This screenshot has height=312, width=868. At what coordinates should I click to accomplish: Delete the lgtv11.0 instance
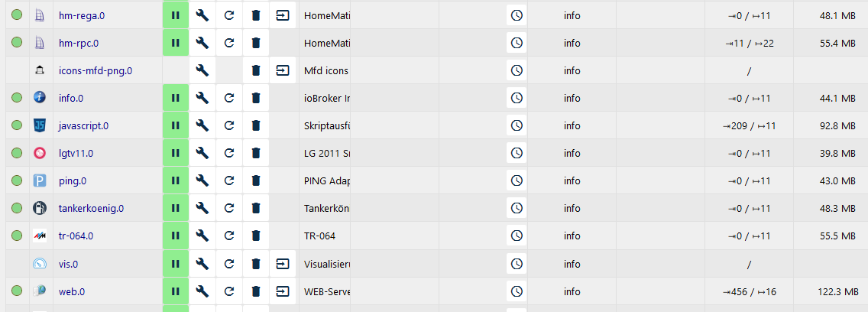[x=256, y=153]
